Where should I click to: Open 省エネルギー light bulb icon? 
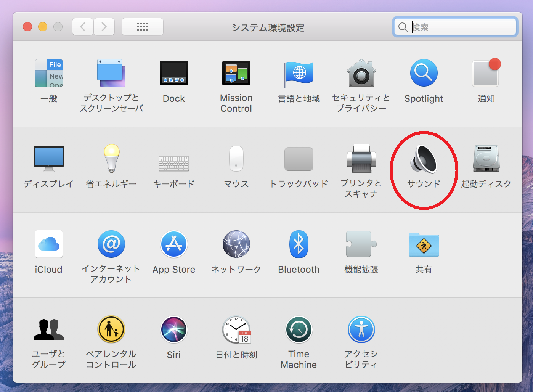[111, 158]
